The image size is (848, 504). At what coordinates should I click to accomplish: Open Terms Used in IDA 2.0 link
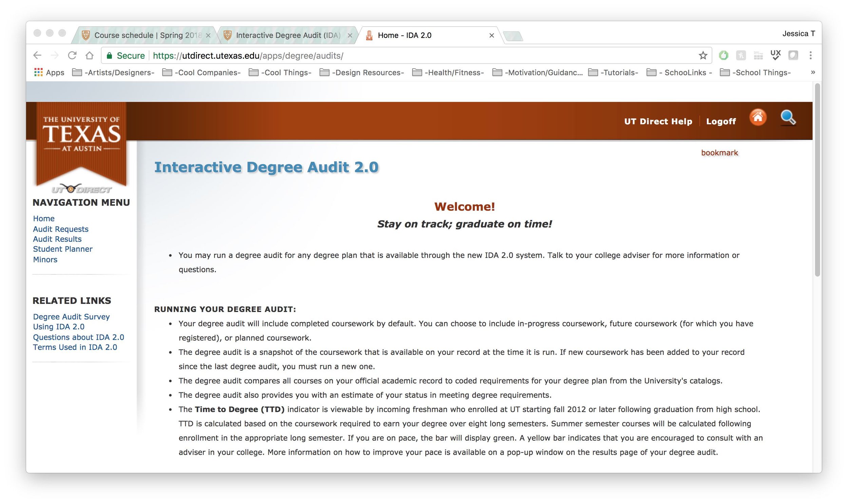point(75,347)
